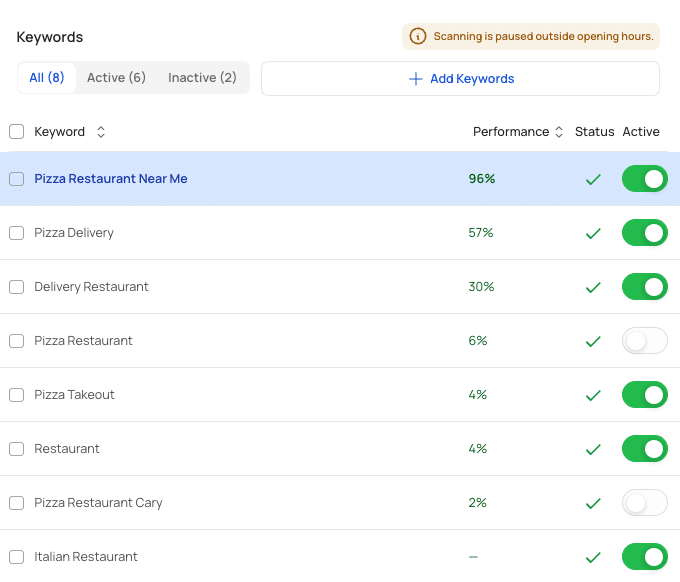
Task: Click the status checkmark for Pizza Delivery
Action: (593, 233)
